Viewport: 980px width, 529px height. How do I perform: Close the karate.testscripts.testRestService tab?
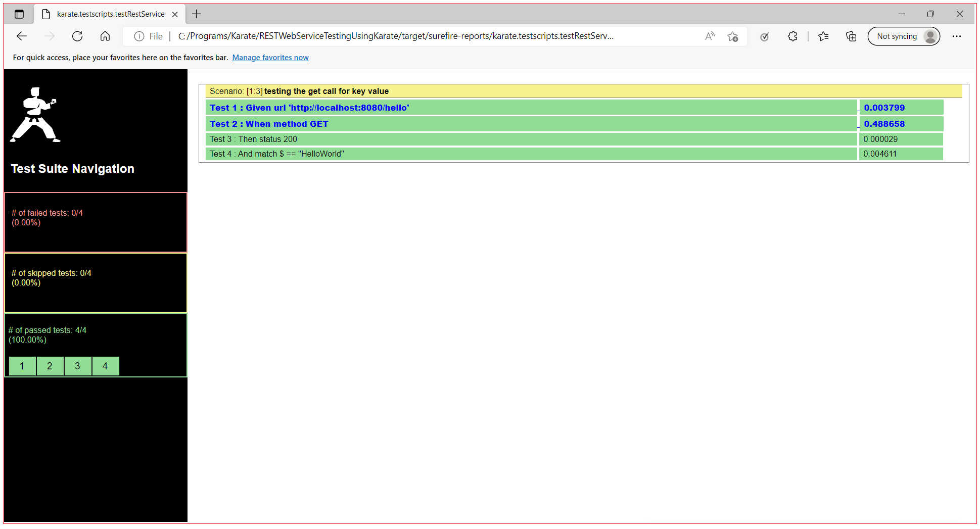coord(175,14)
